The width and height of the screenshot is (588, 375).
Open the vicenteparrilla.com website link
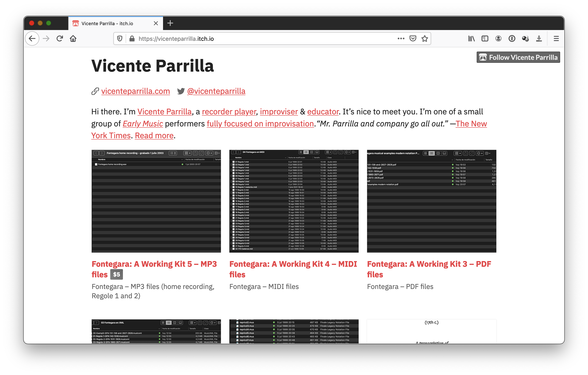136,91
